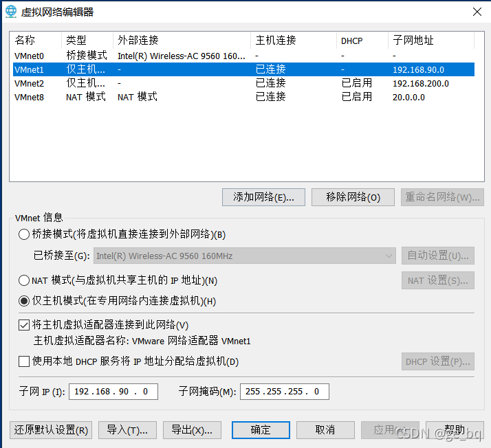Click 导入(T)... button

point(127,430)
